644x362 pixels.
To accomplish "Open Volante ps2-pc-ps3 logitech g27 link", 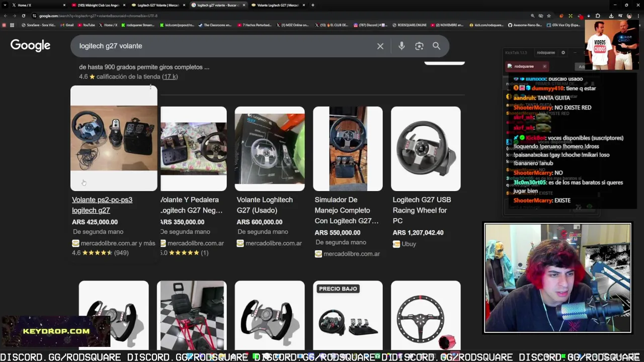I will pyautogui.click(x=102, y=205).
